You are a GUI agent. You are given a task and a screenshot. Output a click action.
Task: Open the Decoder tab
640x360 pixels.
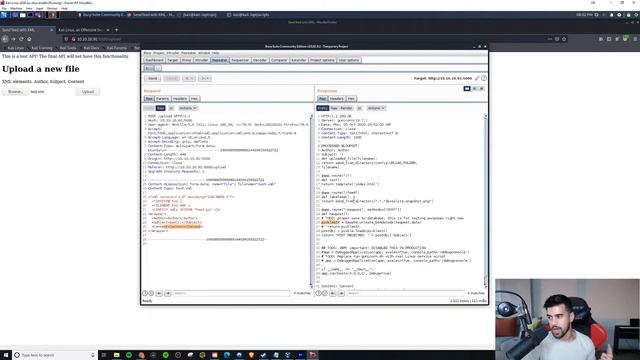[x=260, y=60]
